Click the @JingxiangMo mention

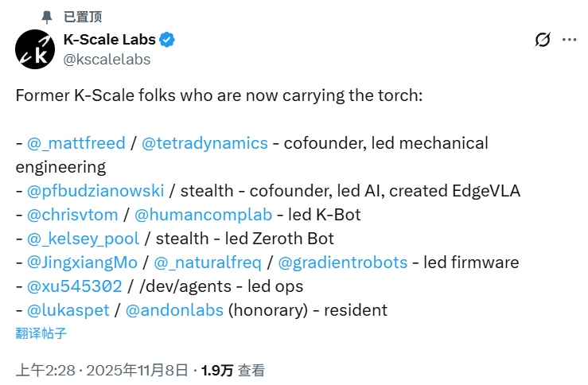pos(82,262)
